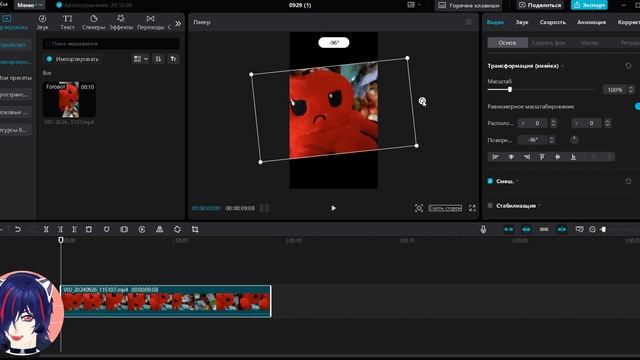Click the position X stepper
The height and width of the screenshot is (360, 640).
coord(553,123)
